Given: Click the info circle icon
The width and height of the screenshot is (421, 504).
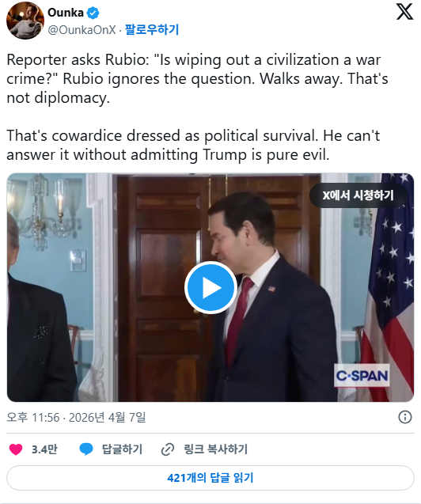Looking at the screenshot, I should (x=405, y=417).
